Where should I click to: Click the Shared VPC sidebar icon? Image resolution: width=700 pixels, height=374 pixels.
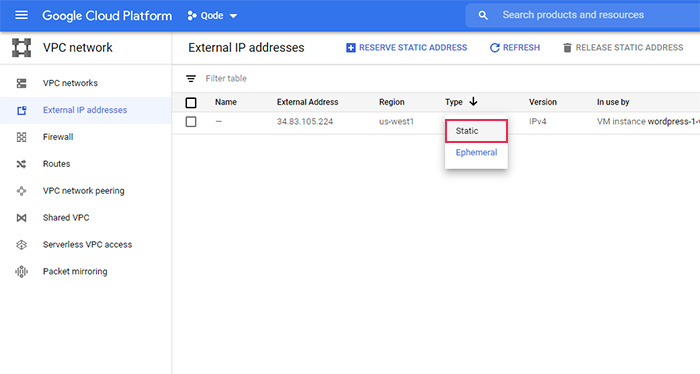tap(21, 218)
